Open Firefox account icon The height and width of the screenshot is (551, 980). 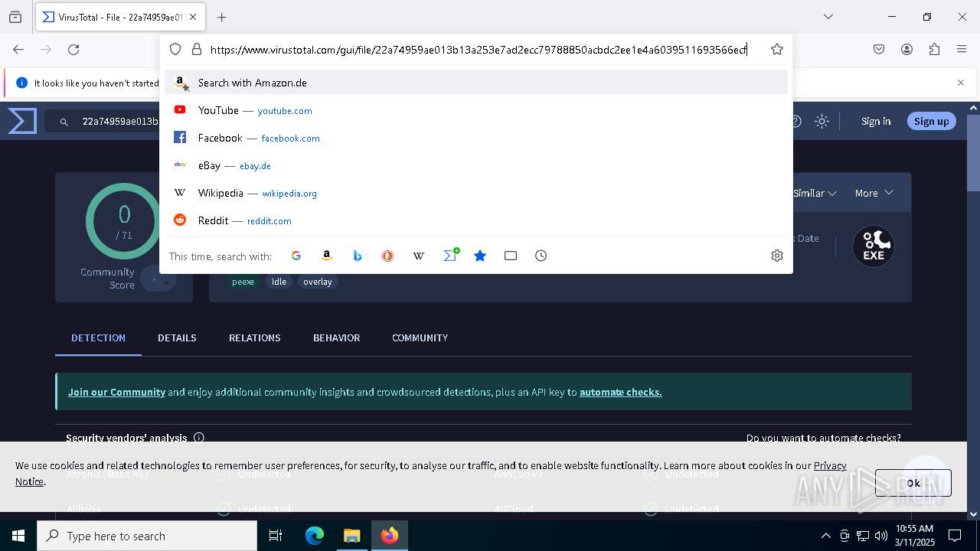[x=906, y=49]
